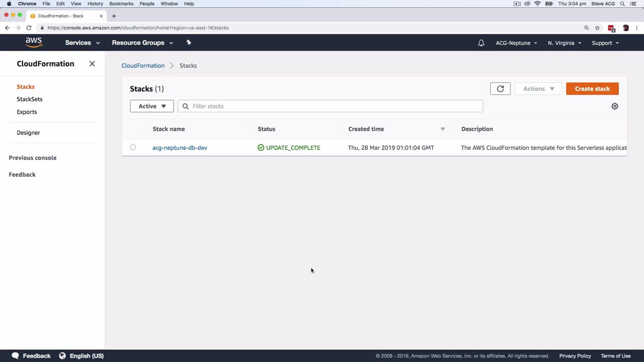Open the Chrome File menu
The width and height of the screenshot is (644, 362).
(x=46, y=4)
